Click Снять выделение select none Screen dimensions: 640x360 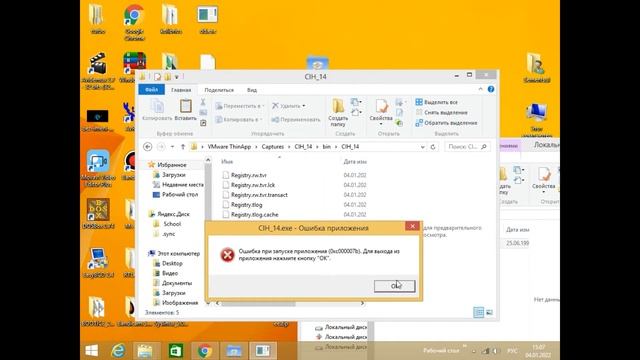pos(441,112)
